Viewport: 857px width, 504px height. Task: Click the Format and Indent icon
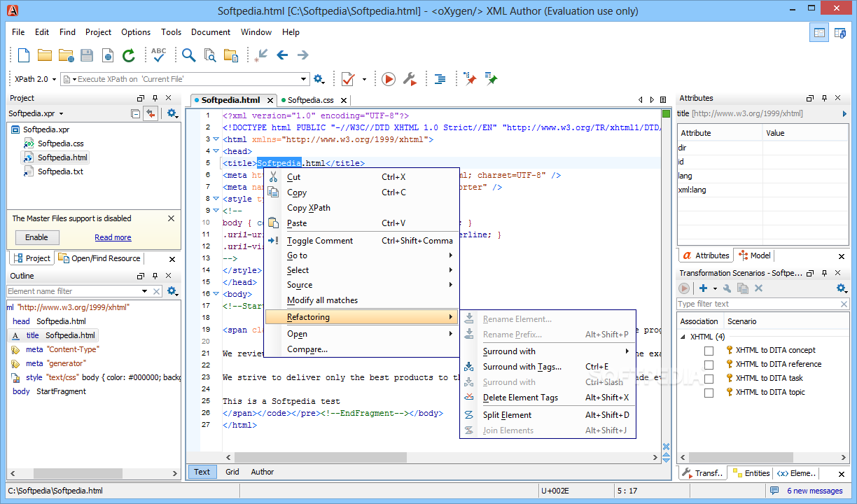pos(440,79)
